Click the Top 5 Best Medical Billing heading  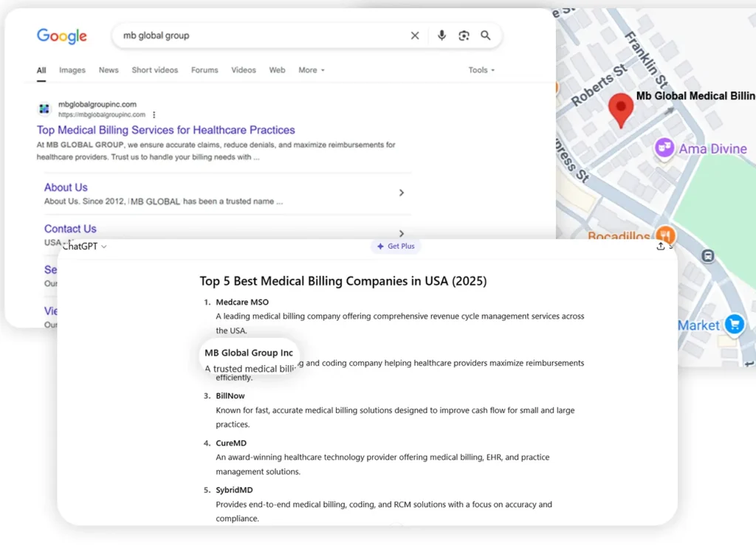coord(343,281)
